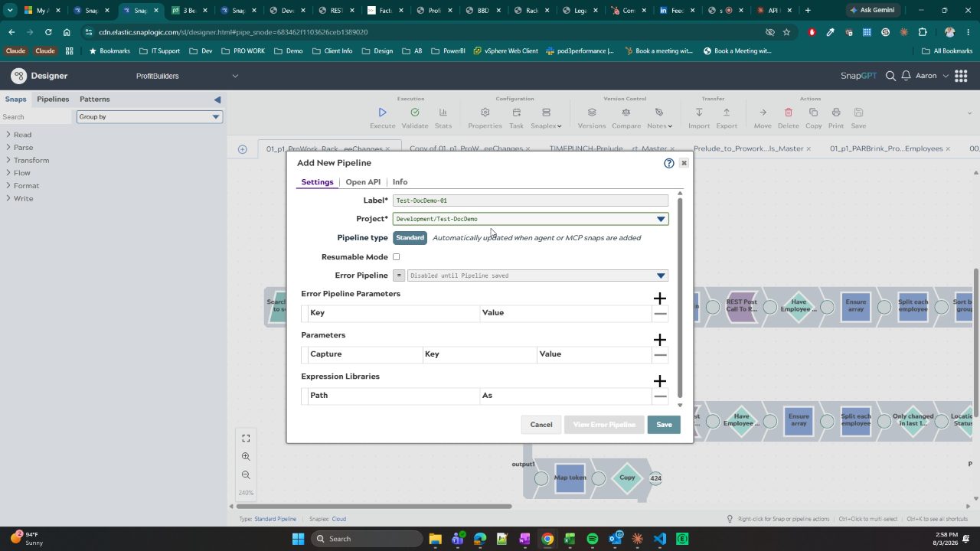Open the Versions icon

coord(592,112)
